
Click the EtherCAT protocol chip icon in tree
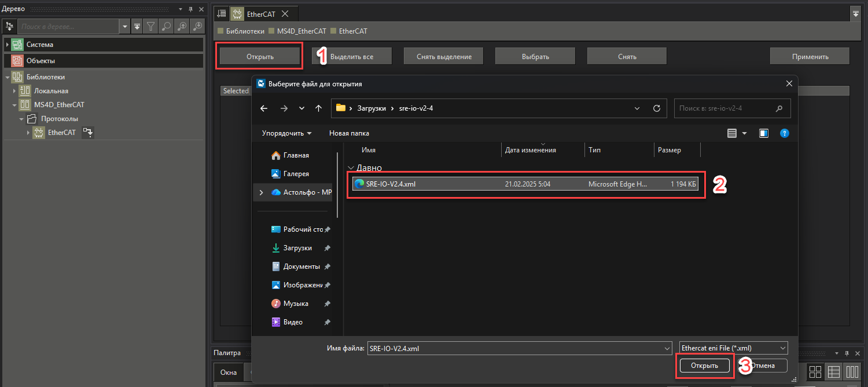tap(39, 133)
